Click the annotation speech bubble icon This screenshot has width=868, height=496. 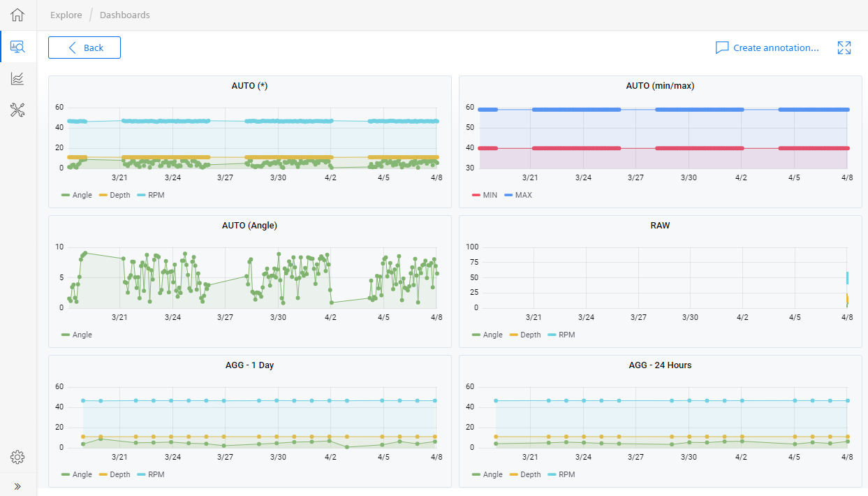pos(722,48)
